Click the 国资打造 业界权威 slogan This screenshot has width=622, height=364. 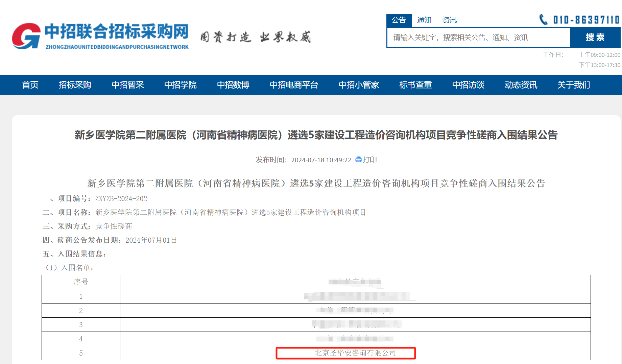pos(256,37)
